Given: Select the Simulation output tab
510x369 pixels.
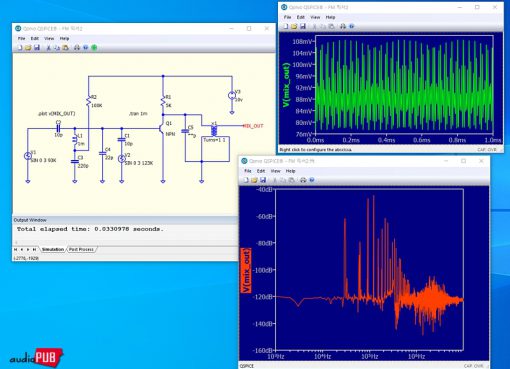Looking at the screenshot, I should (53, 249).
